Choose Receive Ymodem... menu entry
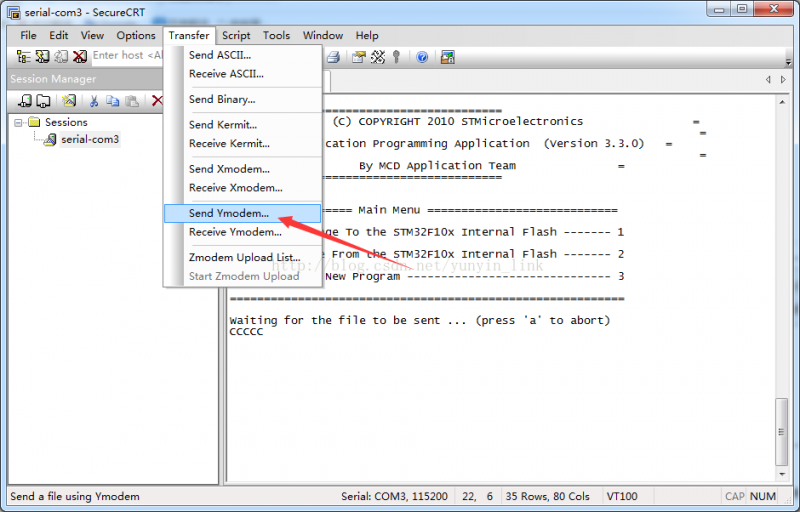Image resolution: width=800 pixels, height=512 pixels. click(243, 233)
